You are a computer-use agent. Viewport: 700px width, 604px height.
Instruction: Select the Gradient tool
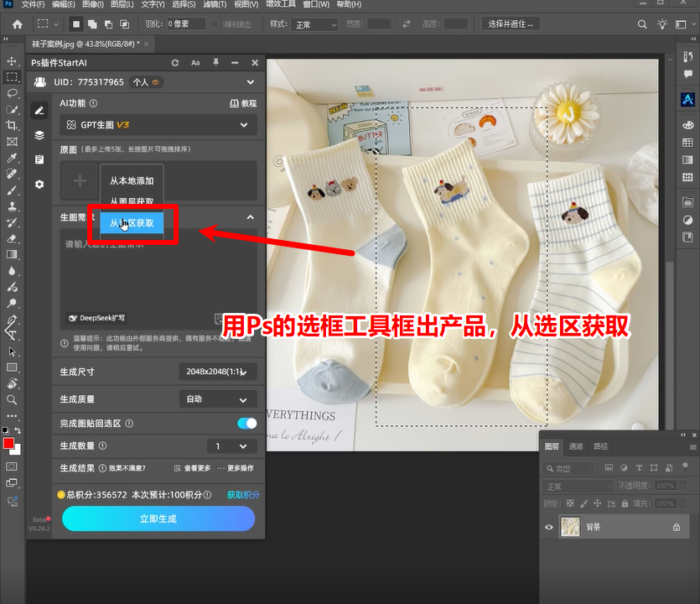[x=12, y=254]
